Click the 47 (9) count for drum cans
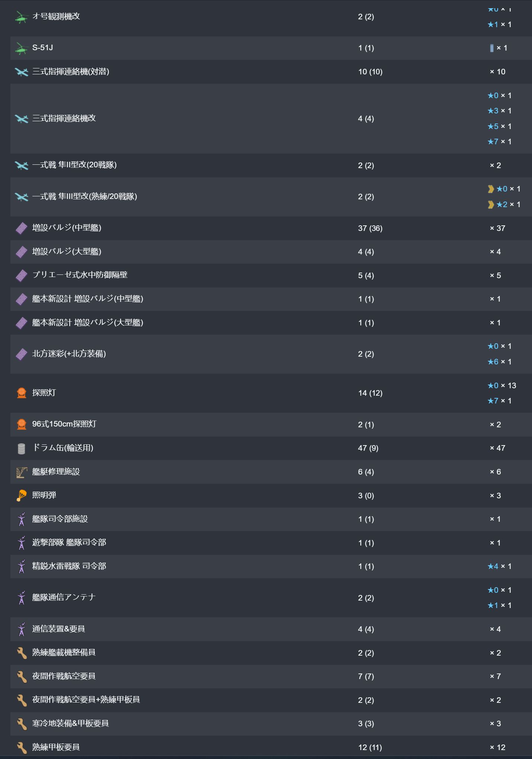 pyautogui.click(x=368, y=448)
